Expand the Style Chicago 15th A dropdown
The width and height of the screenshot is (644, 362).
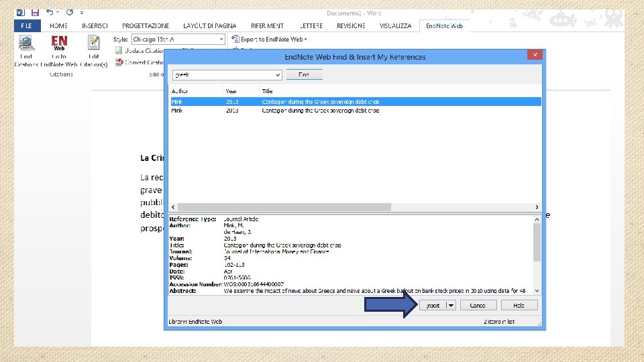click(x=221, y=40)
